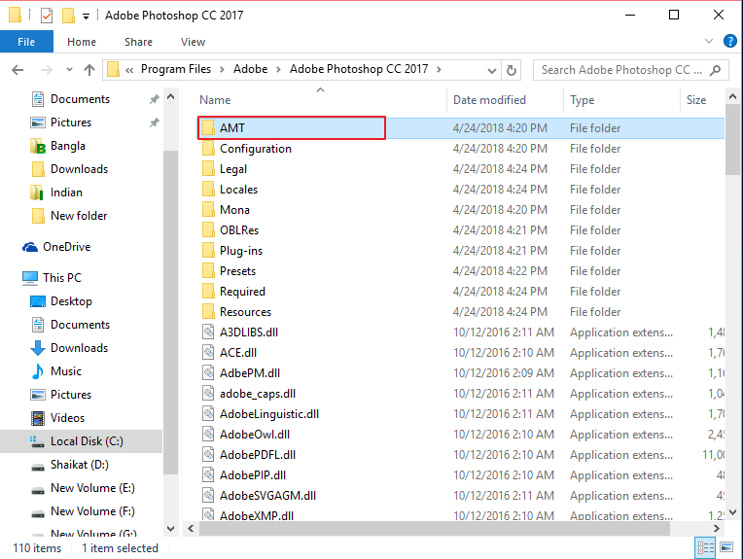Screen dimensions: 743x560
Task: Open the recent locations dropdown arrow
Action: point(69,70)
